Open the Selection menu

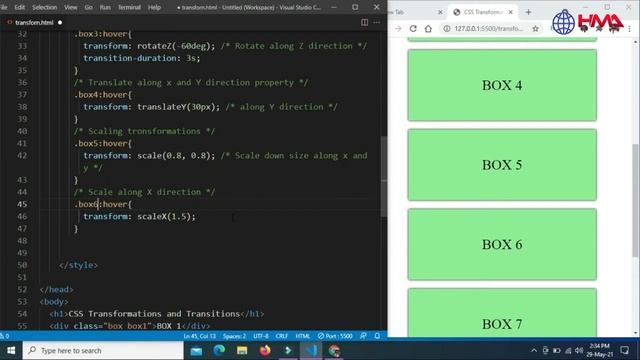pos(44,7)
